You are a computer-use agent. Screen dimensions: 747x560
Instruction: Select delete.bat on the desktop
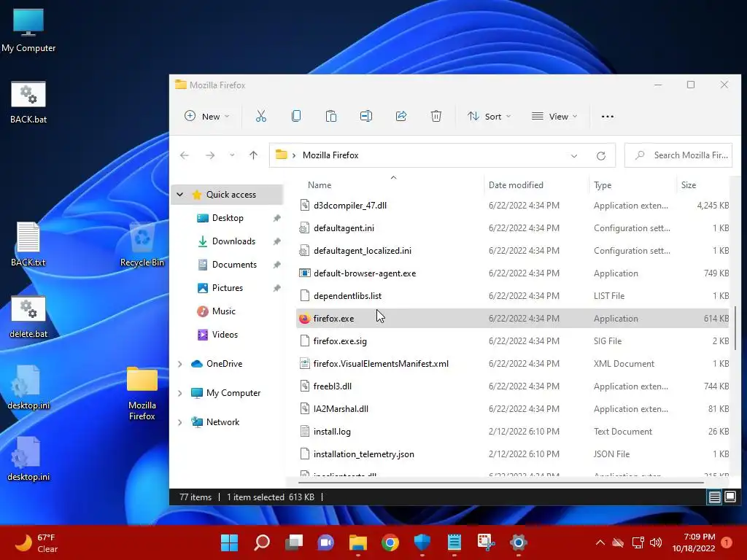click(x=28, y=317)
